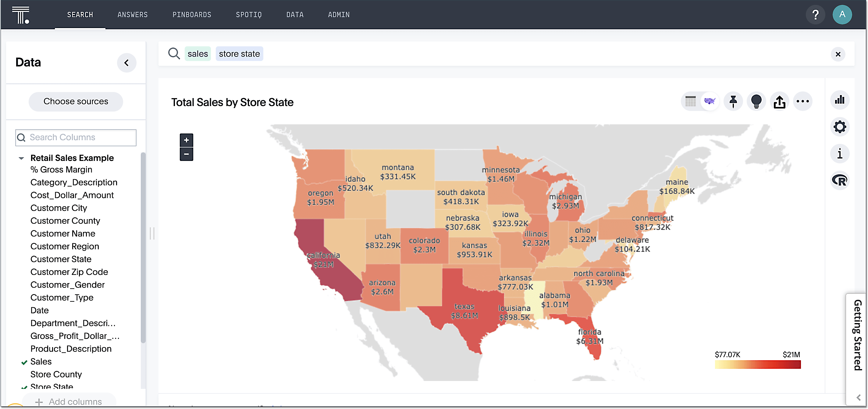Viewport: 868px width, 409px height.
Task: Click the search bar collapse arrow
Action: [x=126, y=62]
